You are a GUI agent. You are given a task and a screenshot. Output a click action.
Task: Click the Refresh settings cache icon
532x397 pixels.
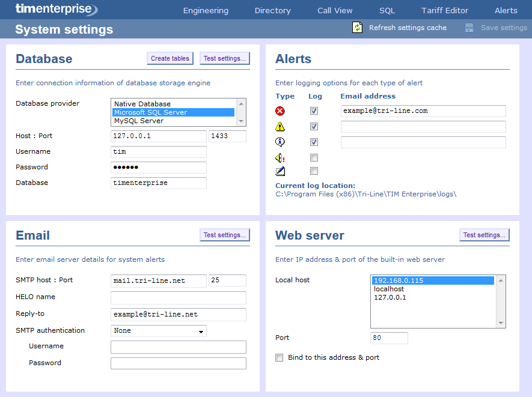[357, 27]
